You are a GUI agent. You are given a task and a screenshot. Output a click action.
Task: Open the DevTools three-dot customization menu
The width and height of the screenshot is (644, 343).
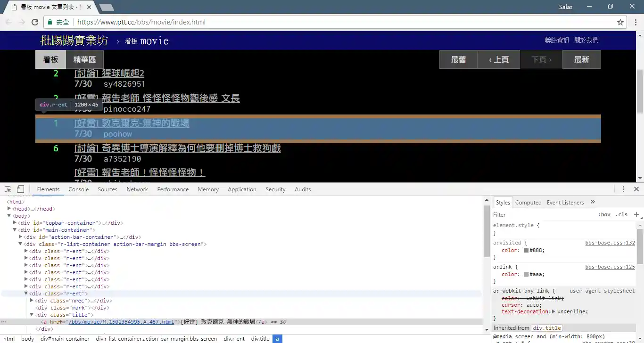click(x=623, y=188)
